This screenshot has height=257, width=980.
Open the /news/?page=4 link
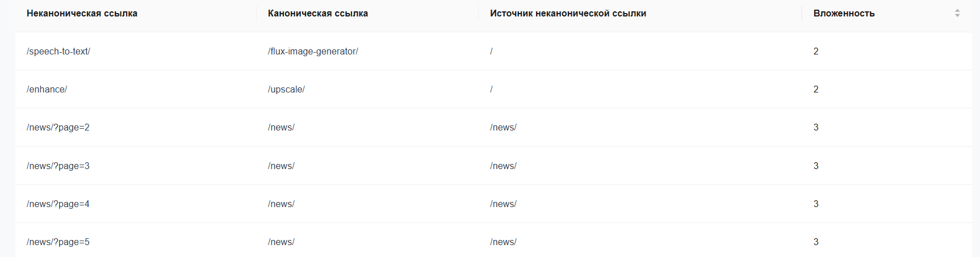(58, 204)
